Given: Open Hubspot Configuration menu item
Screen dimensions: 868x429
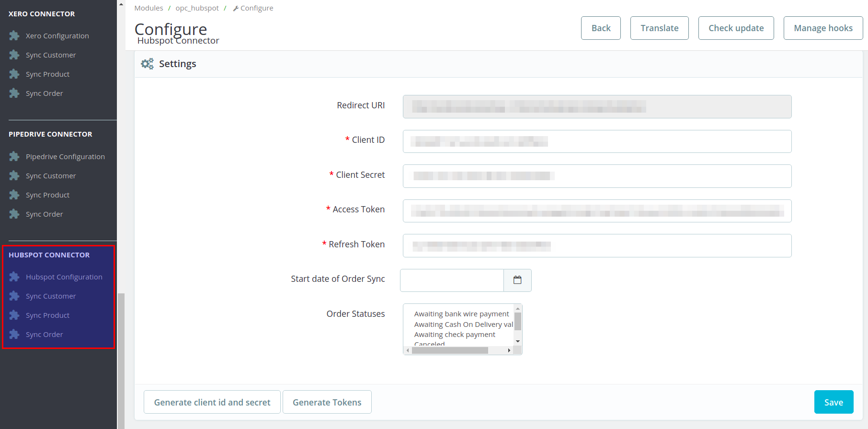Looking at the screenshot, I should pos(64,277).
